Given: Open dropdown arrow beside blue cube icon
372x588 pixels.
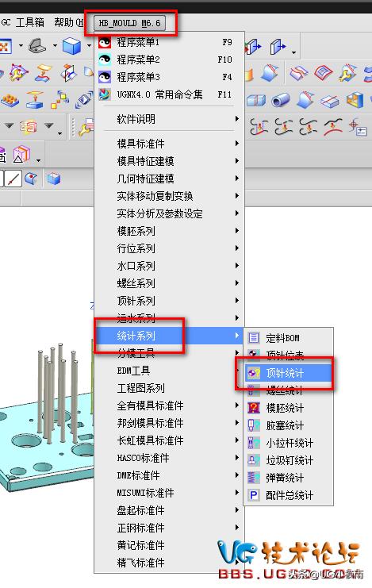Looking at the screenshot, I should [x=89, y=47].
